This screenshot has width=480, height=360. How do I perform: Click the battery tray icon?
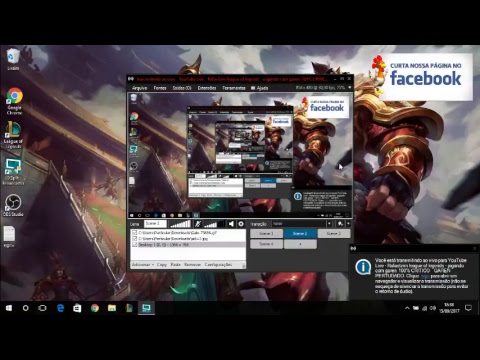coord(416,308)
